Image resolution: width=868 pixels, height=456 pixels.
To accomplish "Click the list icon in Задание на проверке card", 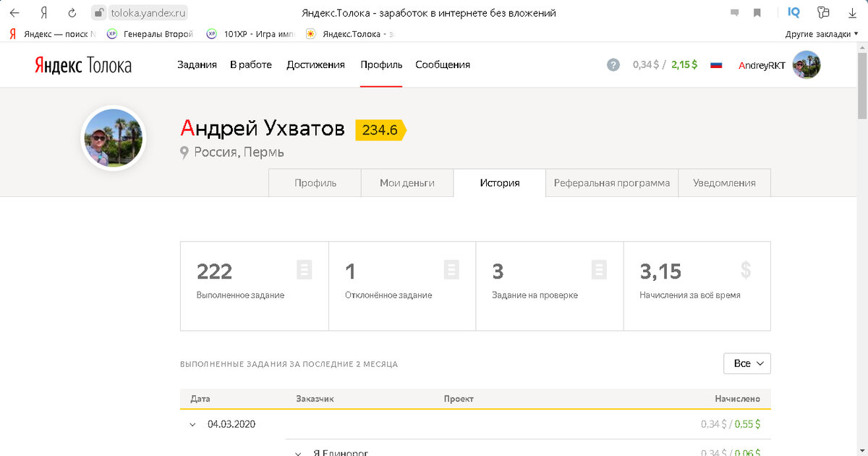I will (599, 270).
